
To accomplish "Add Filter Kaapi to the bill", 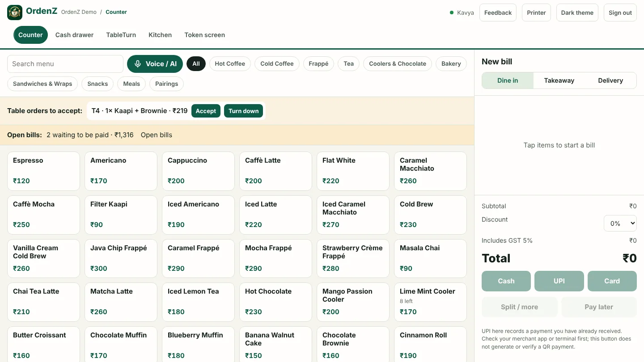I will [x=121, y=215].
